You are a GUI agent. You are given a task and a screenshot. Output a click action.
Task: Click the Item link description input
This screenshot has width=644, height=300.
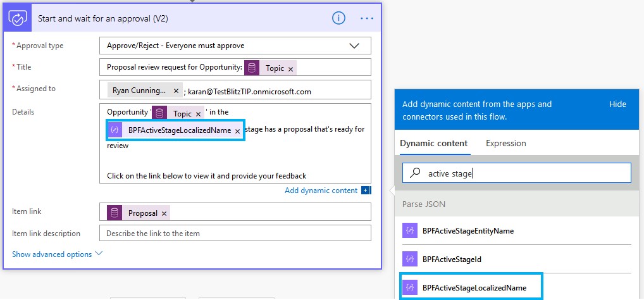[x=235, y=233]
